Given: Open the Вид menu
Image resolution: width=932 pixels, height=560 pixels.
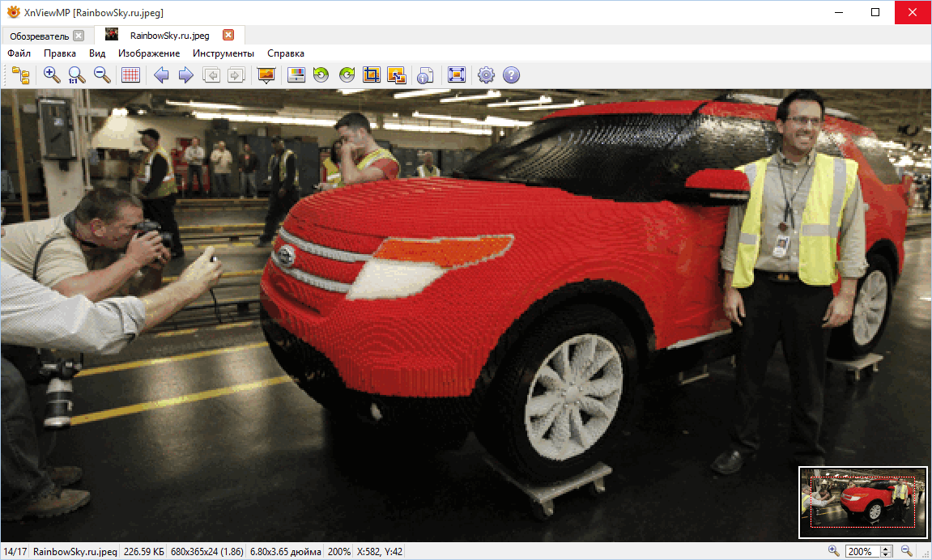Looking at the screenshot, I should click(x=97, y=53).
